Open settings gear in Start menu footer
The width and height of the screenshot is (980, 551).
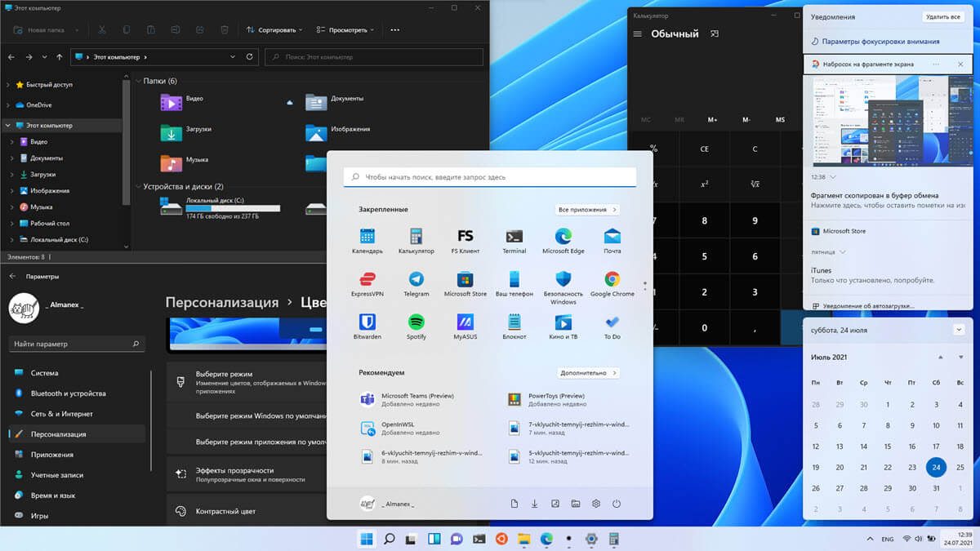(x=596, y=504)
